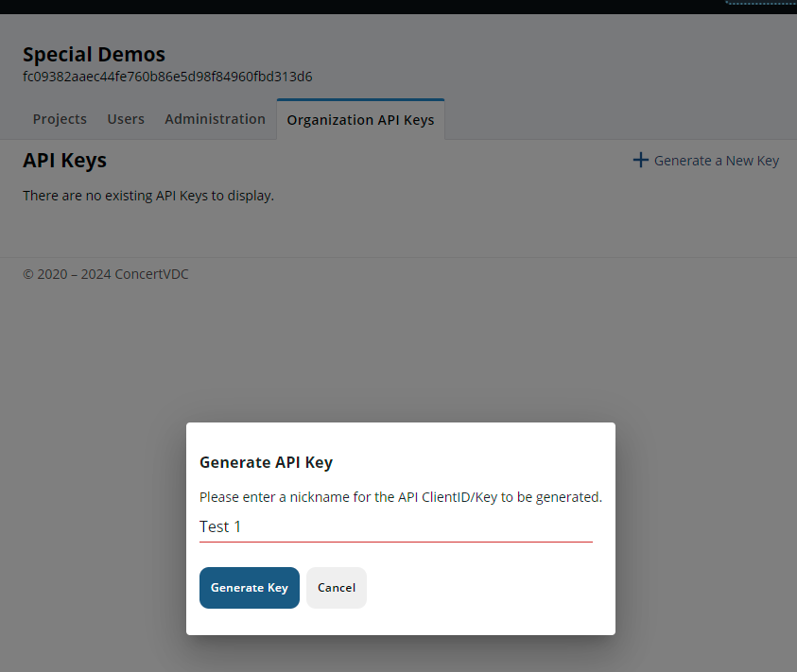Click the dark header bar at top
797x672 pixels.
[378, 7]
